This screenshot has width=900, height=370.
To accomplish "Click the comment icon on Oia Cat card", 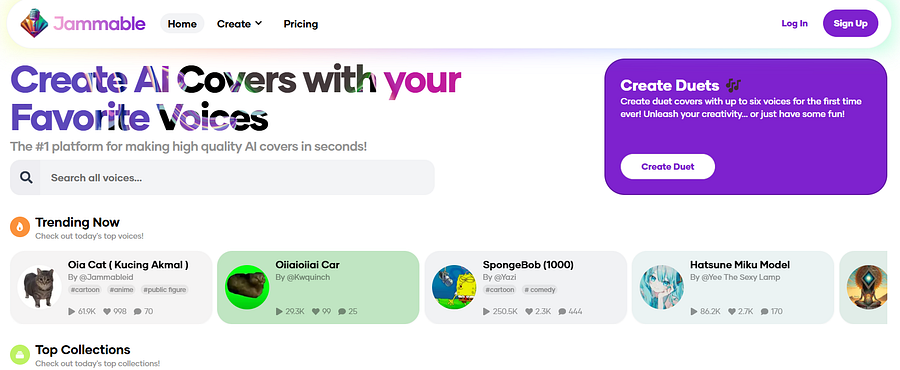I will pos(137,311).
